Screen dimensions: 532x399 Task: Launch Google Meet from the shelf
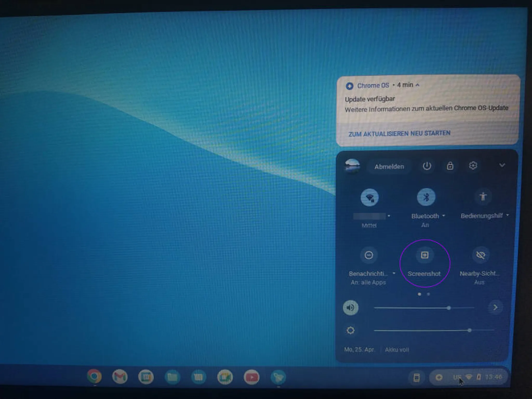(225, 377)
